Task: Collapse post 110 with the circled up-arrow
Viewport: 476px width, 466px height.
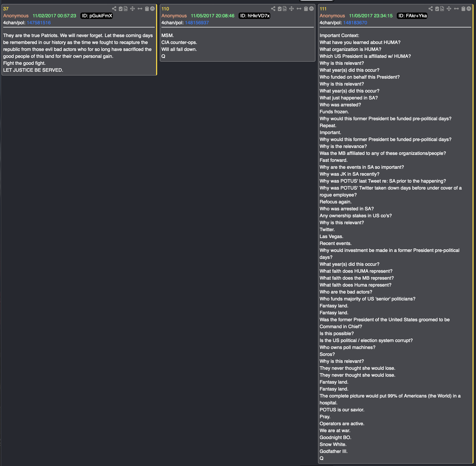Action: coord(311,9)
